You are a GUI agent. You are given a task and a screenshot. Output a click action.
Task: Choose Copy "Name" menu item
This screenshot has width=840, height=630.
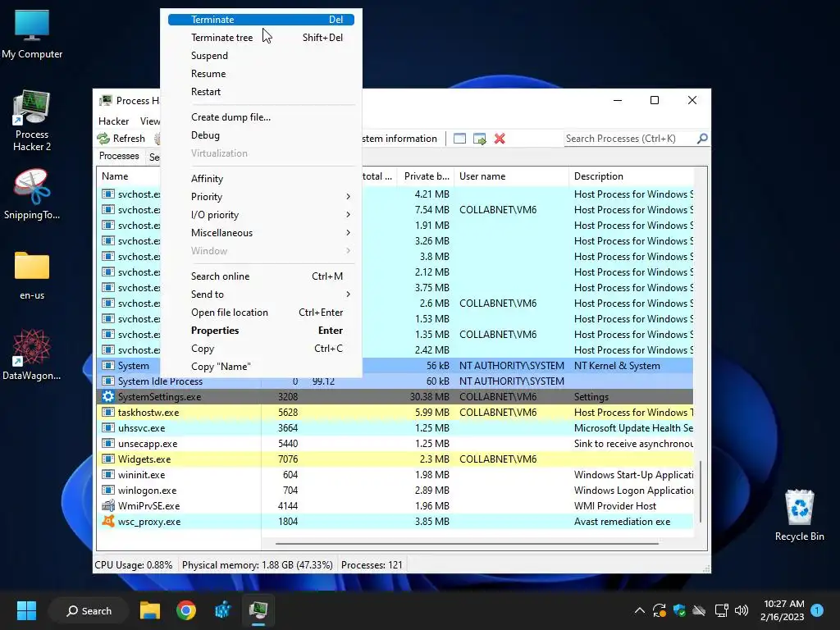261,367
